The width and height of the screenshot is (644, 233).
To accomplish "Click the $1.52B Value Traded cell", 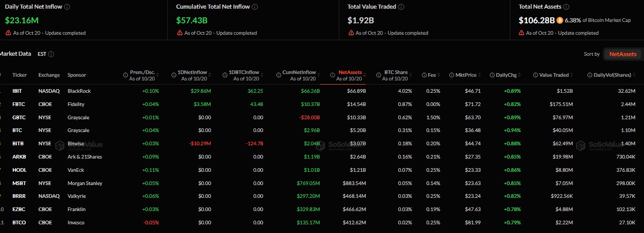I will 564,91.
